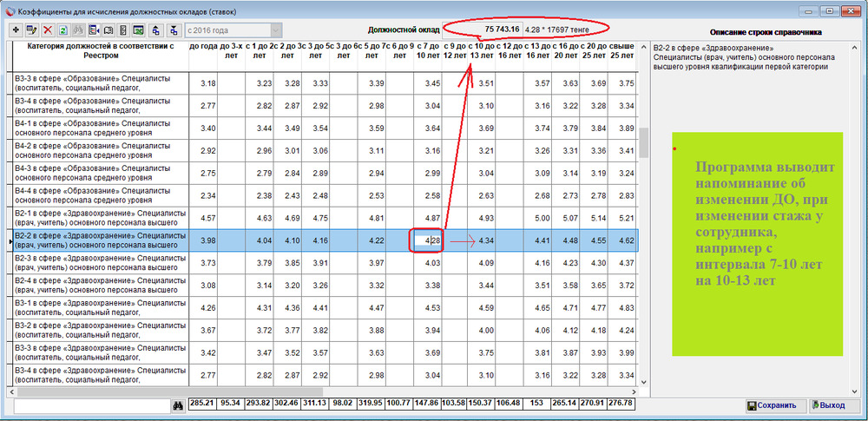
Task: Select the 4.34 cell in В2-2 row
Action: tap(481, 241)
